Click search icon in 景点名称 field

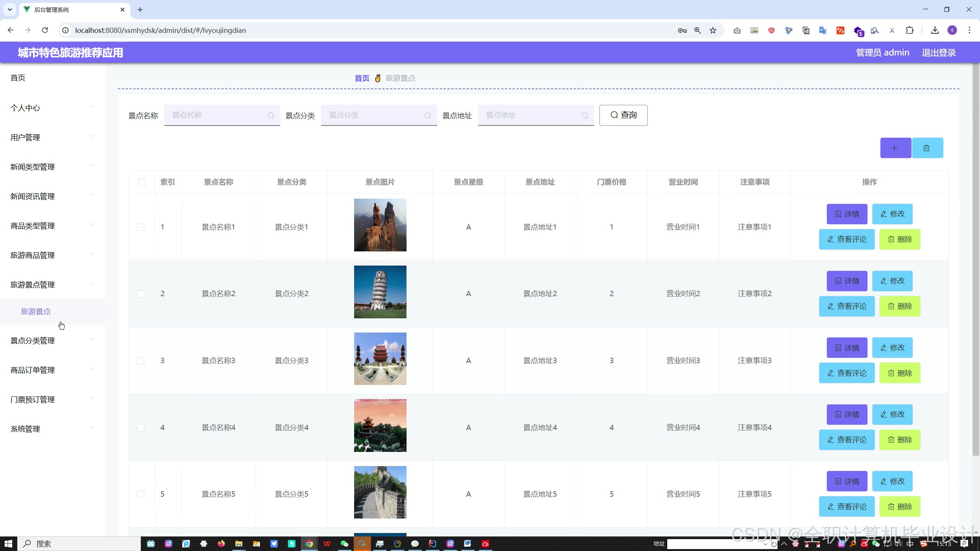[x=271, y=116]
